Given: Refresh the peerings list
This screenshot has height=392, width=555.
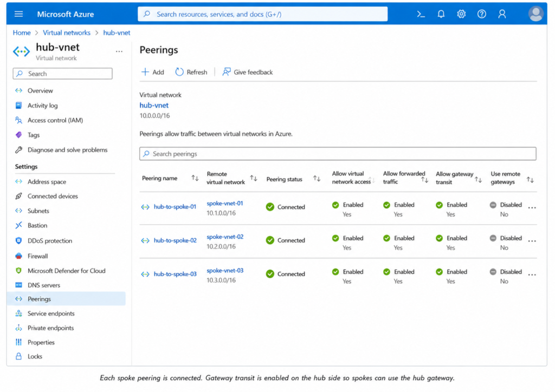Looking at the screenshot, I should pyautogui.click(x=191, y=72).
